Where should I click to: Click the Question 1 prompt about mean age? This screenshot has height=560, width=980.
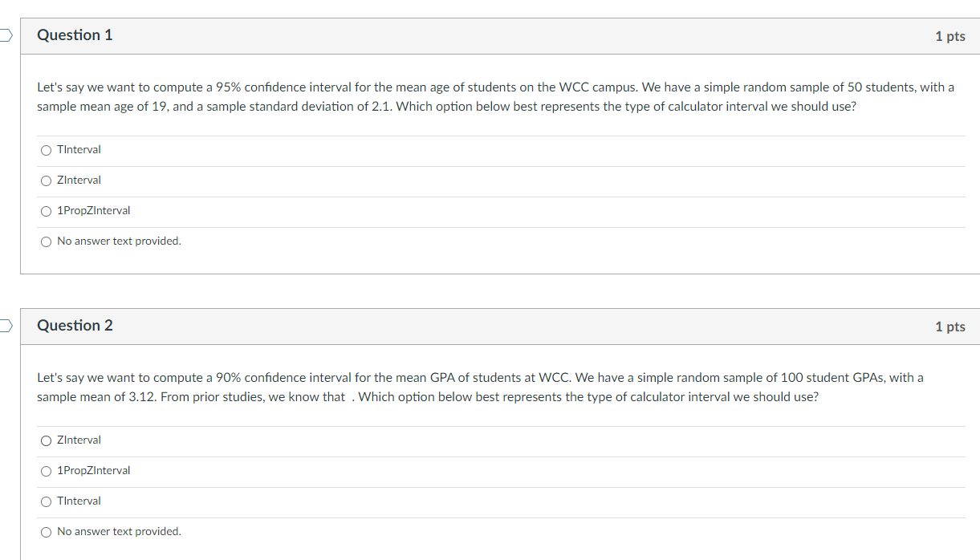[495, 96]
